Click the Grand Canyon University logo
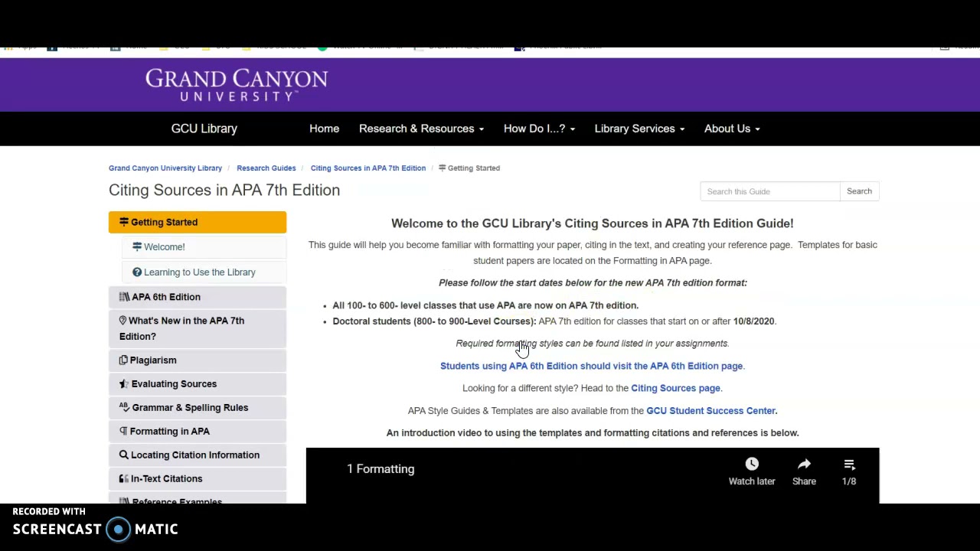The image size is (980, 551). 237,85
